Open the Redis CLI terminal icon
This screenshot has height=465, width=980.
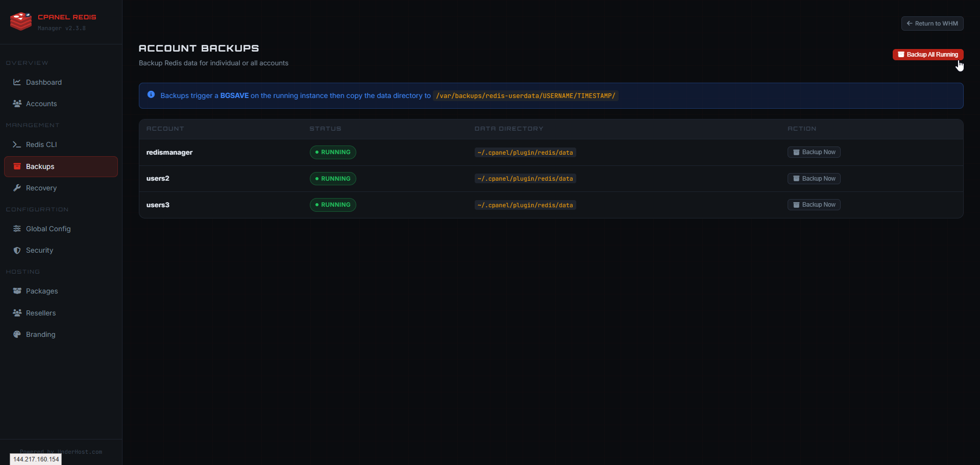pyautogui.click(x=16, y=144)
